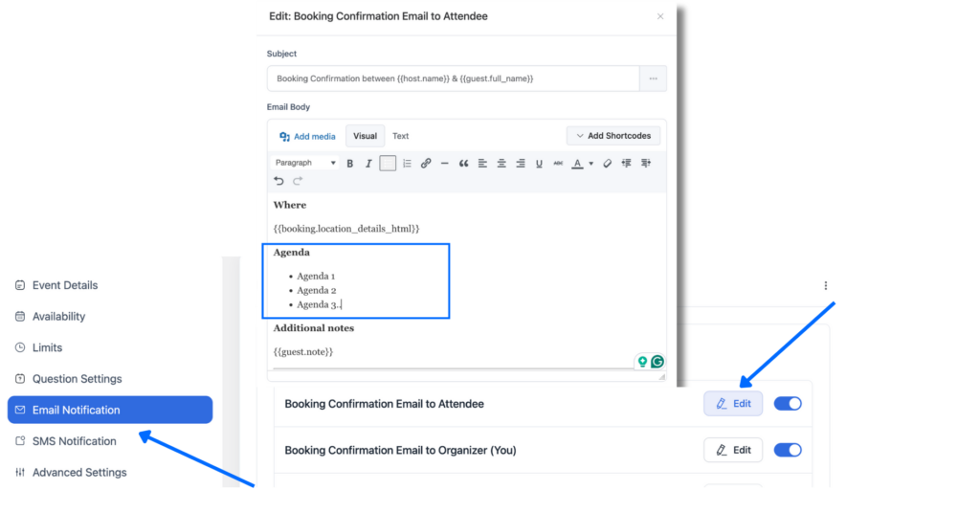Open the vertical three-dot options menu

[x=826, y=285]
